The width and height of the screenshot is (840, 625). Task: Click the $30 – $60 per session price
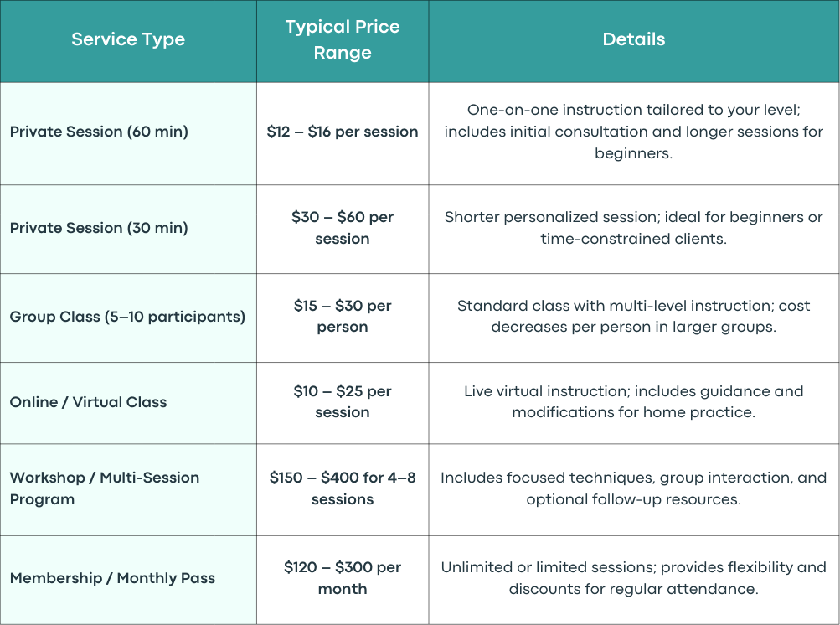pyautogui.click(x=343, y=228)
